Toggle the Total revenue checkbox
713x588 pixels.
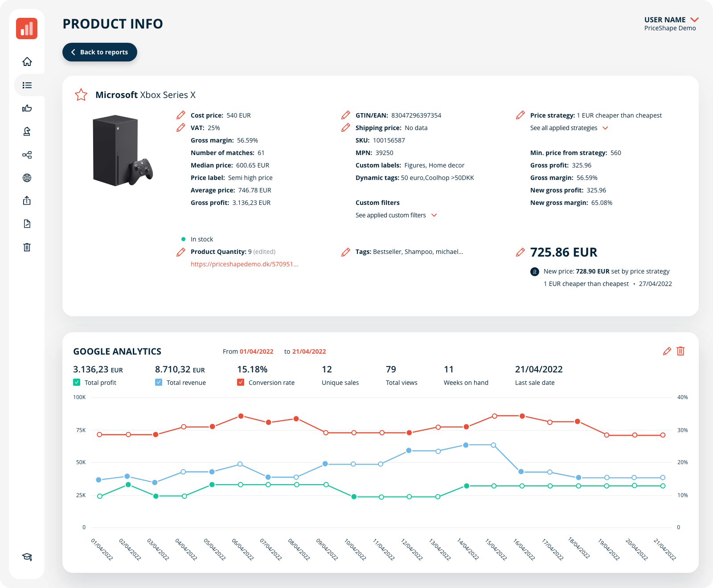pyautogui.click(x=159, y=382)
